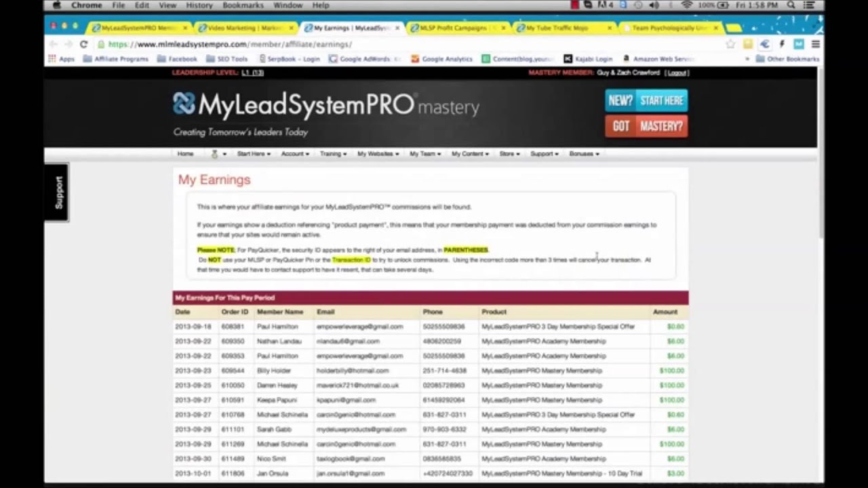Open the Notification Center list icon
Image resolution: width=868 pixels, height=488 pixels.
point(808,5)
